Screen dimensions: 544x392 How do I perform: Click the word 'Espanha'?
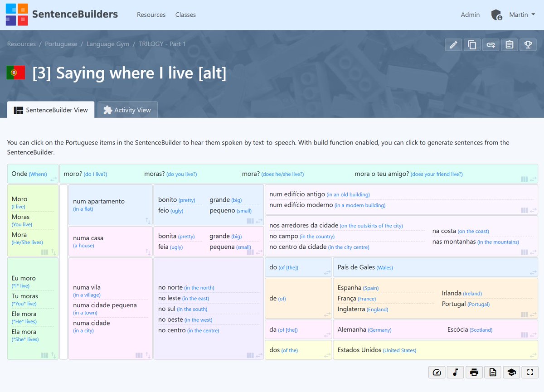[x=350, y=288]
